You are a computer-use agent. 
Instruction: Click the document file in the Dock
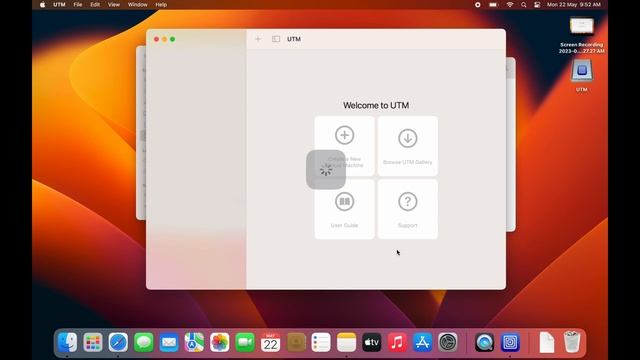[547, 342]
